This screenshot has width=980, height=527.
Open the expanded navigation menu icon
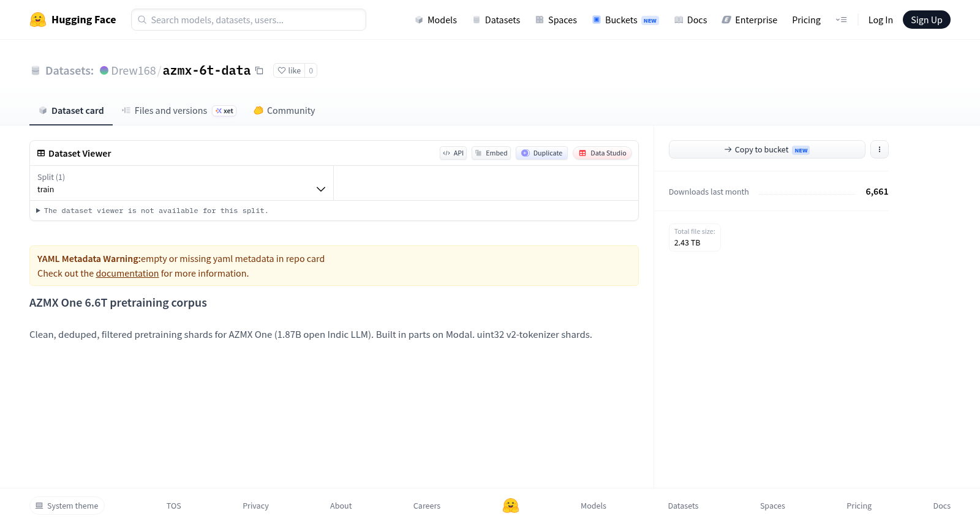click(841, 20)
